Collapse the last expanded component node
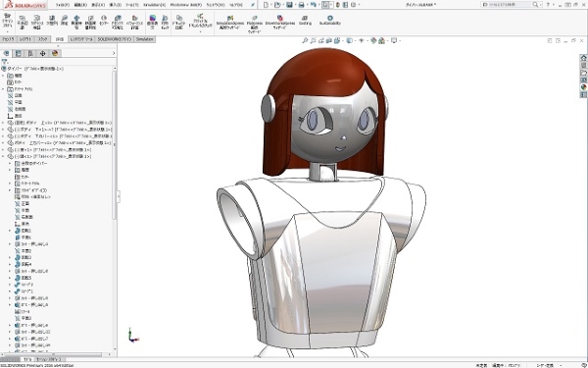Viewport: 588px width, 368px height. [x=3, y=156]
